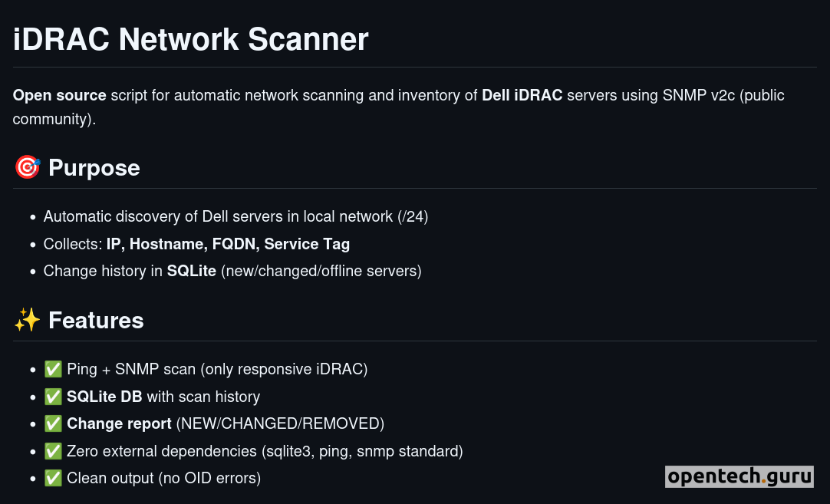This screenshot has width=830, height=504.
Task: Click the checkmark before Zero external dependencies
Action: point(53,451)
